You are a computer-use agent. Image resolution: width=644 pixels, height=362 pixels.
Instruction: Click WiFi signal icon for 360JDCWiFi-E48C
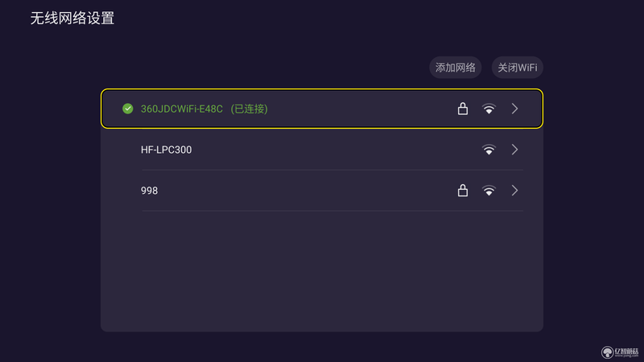[489, 109]
